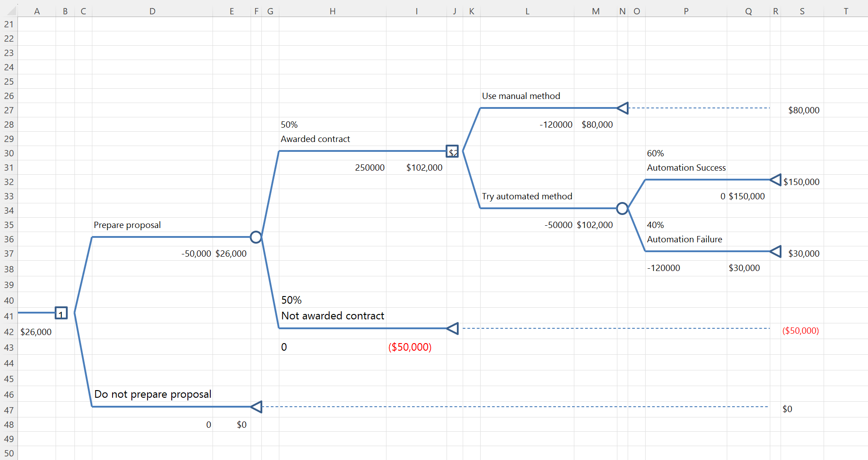The image size is (868, 460).
Task: Click the red ($50,000) payoff value
Action: 409,347
